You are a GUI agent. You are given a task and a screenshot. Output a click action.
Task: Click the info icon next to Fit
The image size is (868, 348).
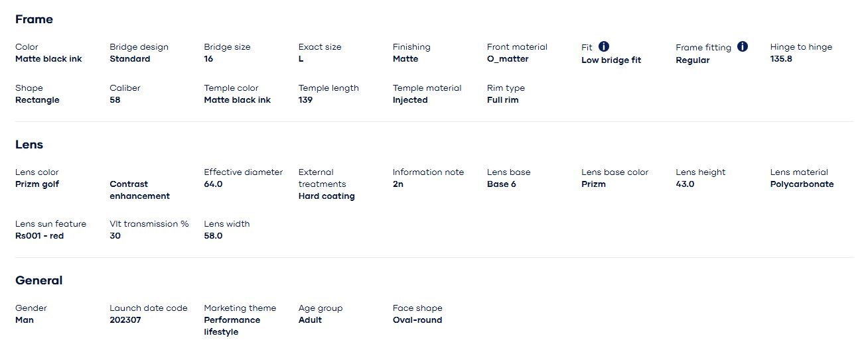pos(604,46)
